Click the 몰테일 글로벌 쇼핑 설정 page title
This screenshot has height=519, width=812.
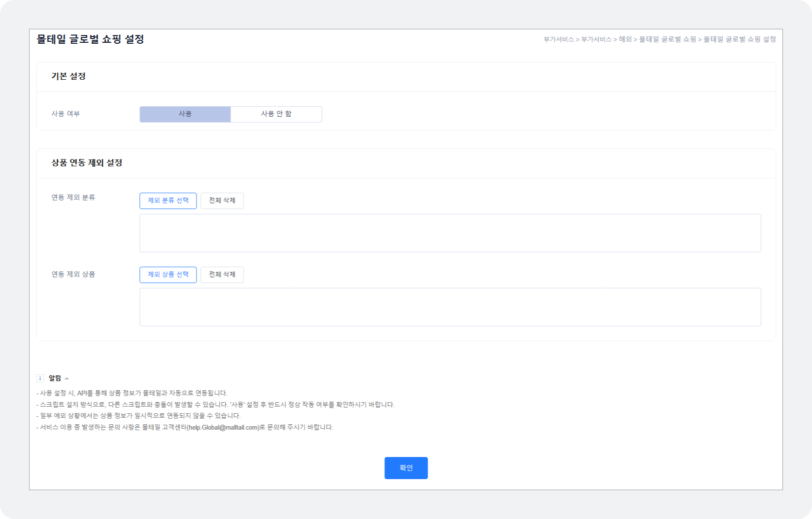point(90,39)
